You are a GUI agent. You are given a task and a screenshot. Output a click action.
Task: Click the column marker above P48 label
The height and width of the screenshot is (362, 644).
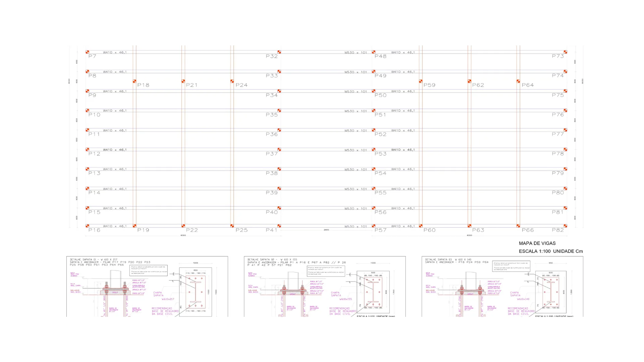(373, 52)
